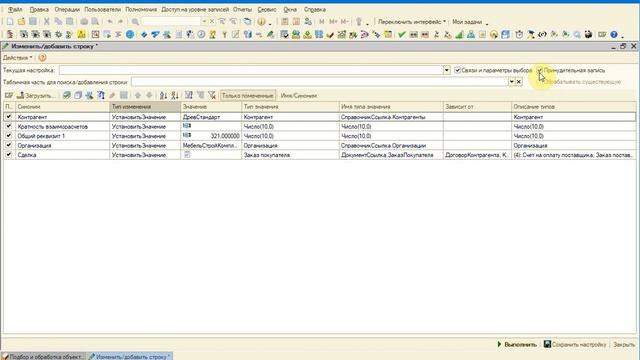Viewport: 640px width, 360px height.
Task: Expand the toolbar search field dropdown
Action: 204,21
